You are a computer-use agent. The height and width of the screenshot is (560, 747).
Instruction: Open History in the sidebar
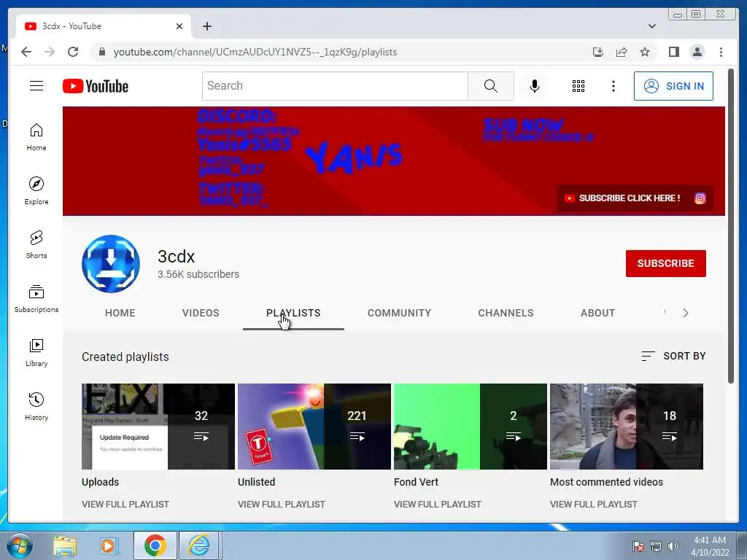(36, 406)
